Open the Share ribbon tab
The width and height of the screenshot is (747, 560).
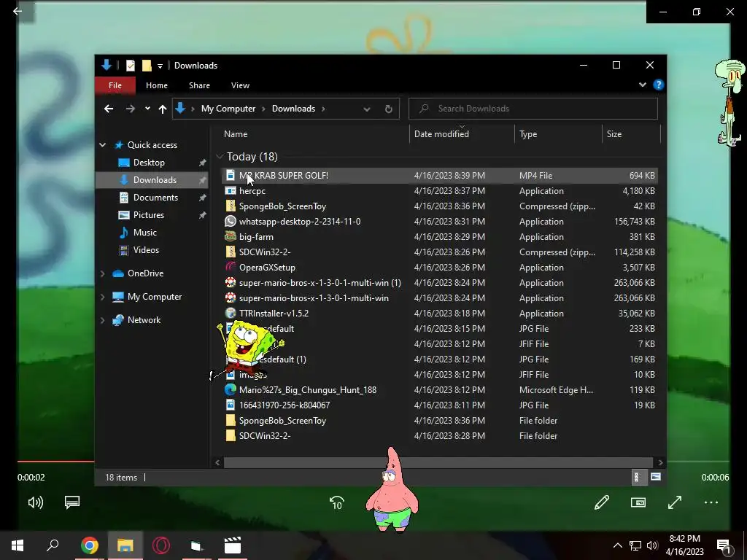coord(199,85)
